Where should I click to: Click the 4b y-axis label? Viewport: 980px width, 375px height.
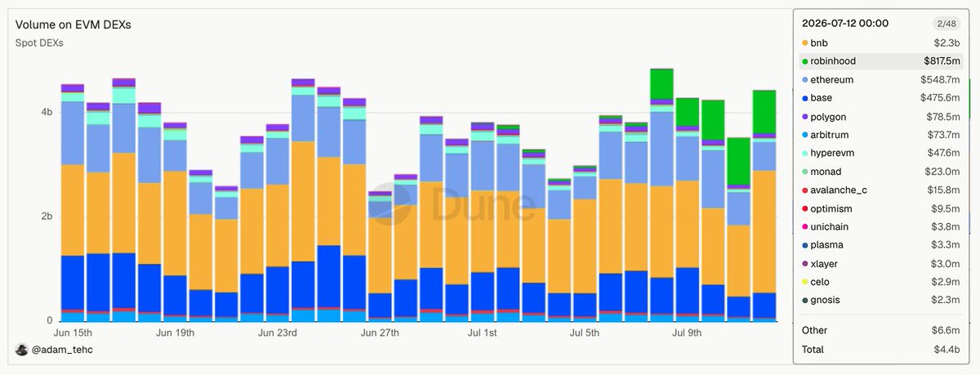coord(47,112)
